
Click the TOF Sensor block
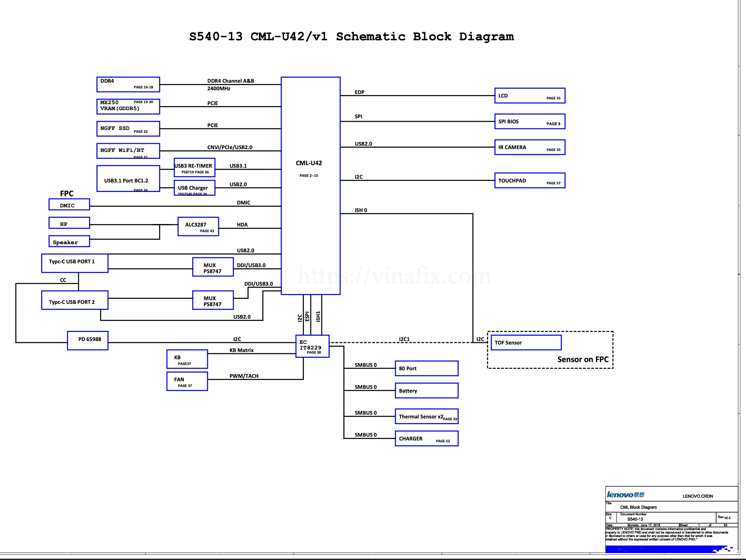pos(526,342)
